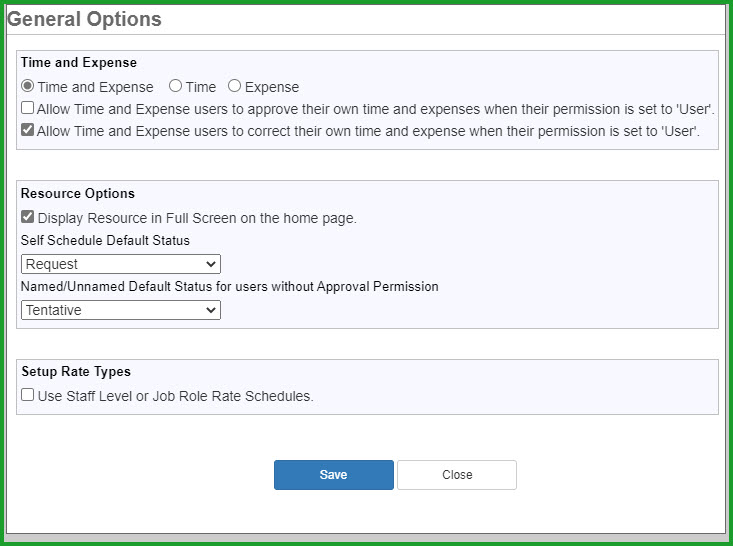Click the General Options title heading
The width and height of the screenshot is (733, 546).
click(84, 19)
